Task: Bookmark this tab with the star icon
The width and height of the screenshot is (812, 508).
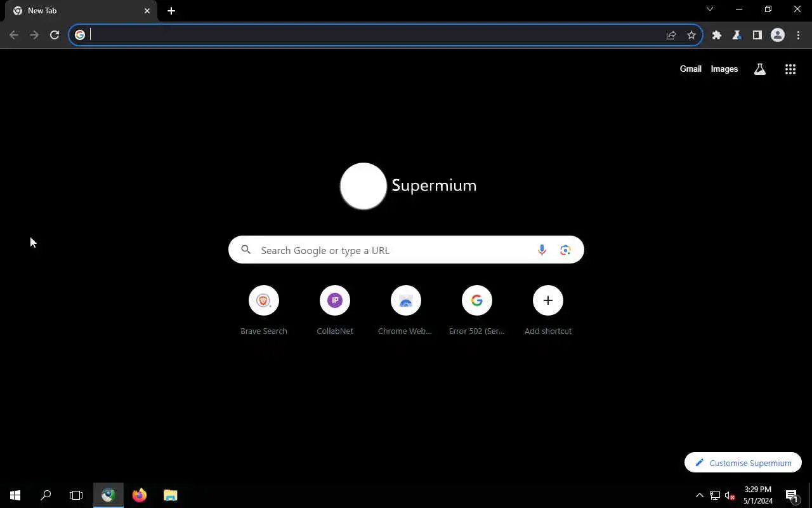Action: [691, 35]
